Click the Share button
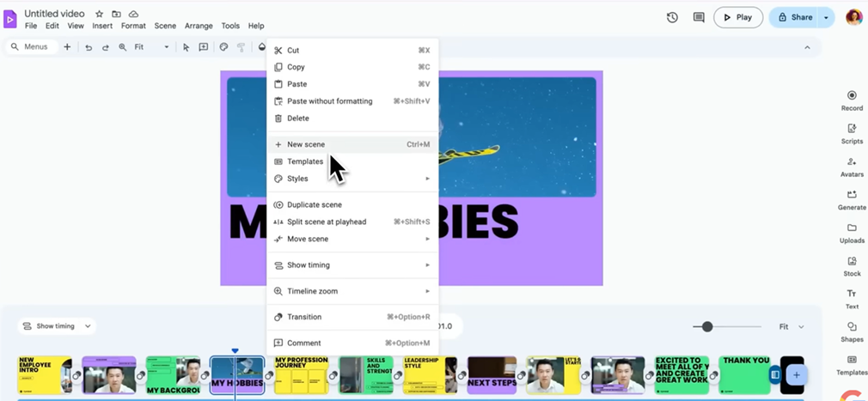 point(794,17)
